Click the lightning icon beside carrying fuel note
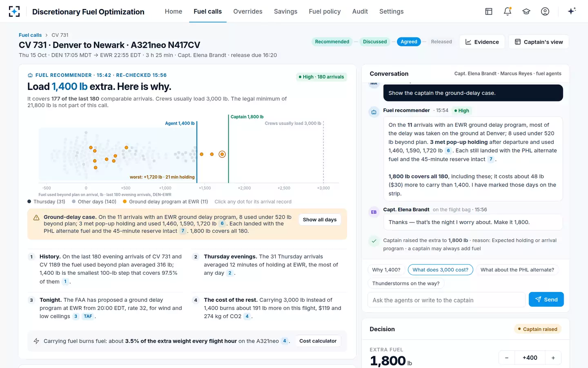588x368 pixels. coord(36,341)
